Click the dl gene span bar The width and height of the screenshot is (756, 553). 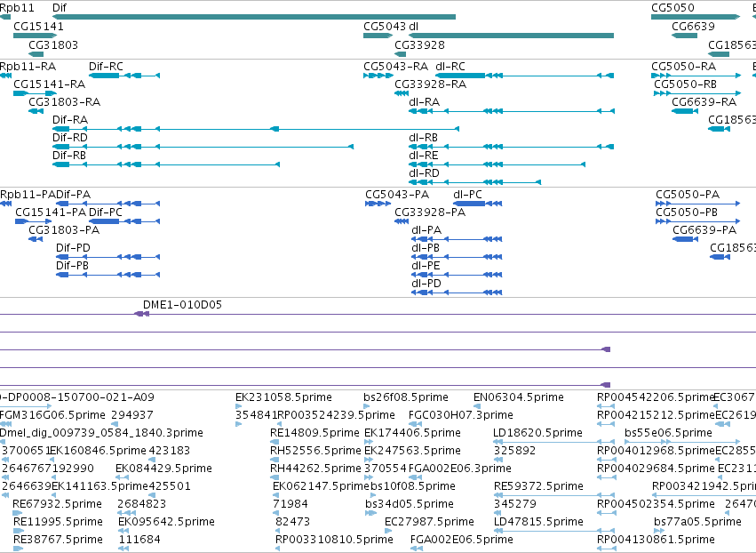511,36
